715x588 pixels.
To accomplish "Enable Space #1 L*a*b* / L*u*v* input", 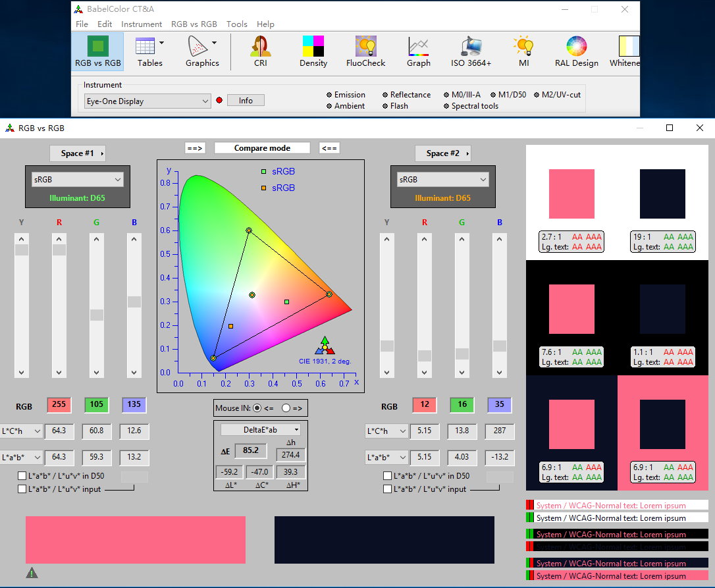I will 22,489.
